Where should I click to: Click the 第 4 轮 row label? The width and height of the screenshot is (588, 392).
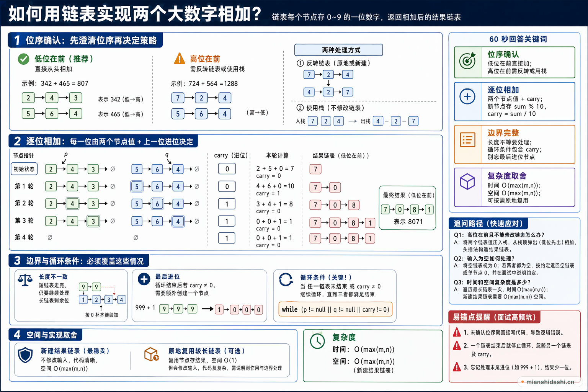pos(24,237)
